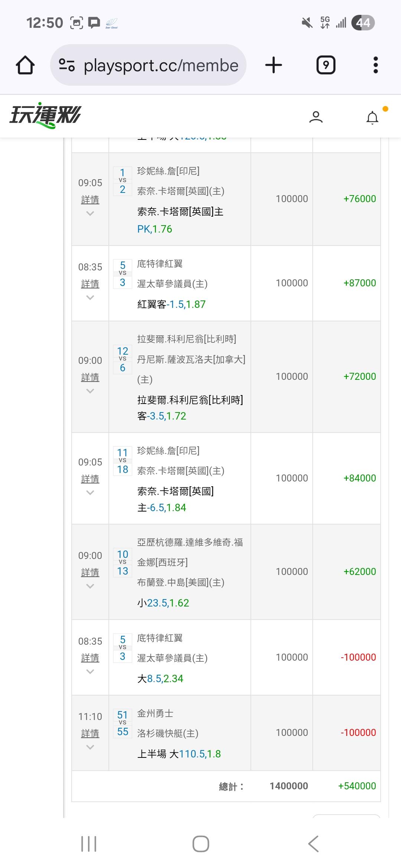
Task: Open a new browser tab with plus icon
Action: click(274, 65)
